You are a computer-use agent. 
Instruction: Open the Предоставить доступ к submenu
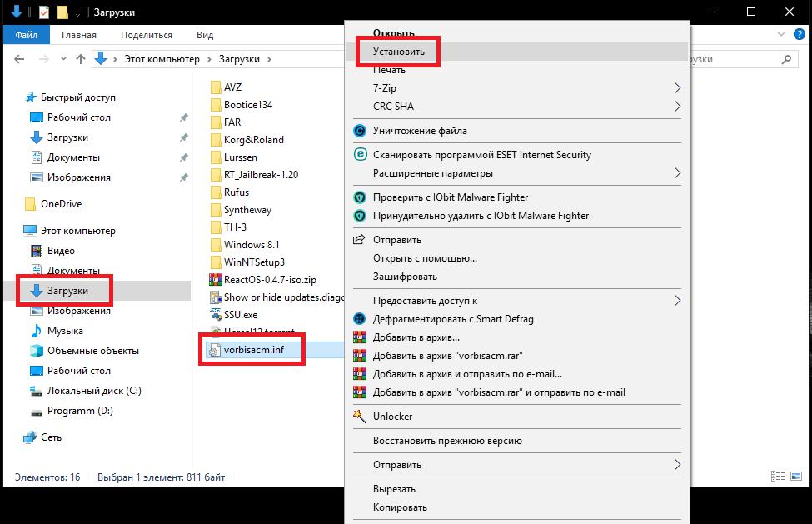pyautogui.click(x=677, y=301)
